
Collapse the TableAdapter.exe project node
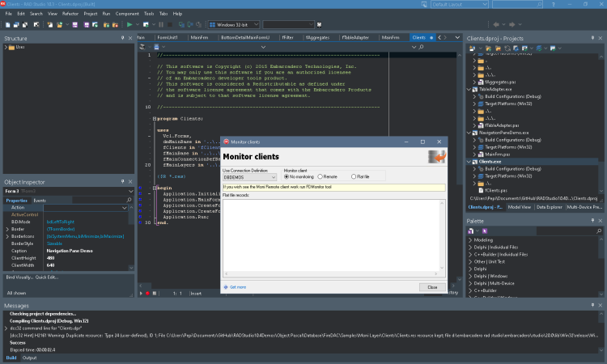pyautogui.click(x=469, y=89)
